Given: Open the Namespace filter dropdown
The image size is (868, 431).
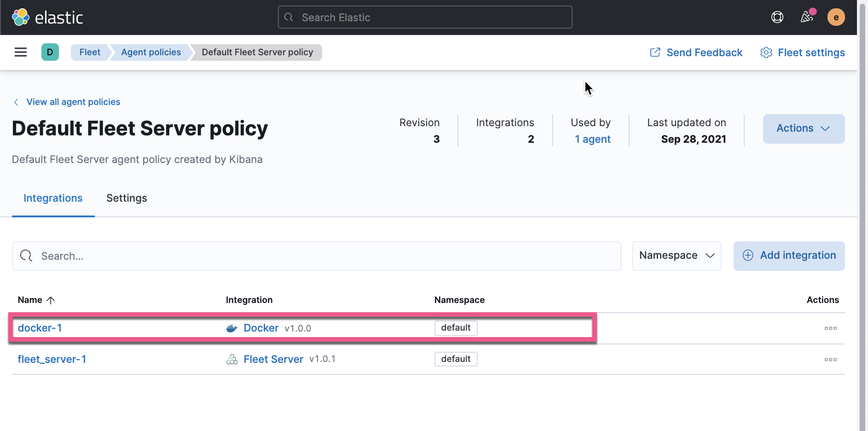Looking at the screenshot, I should 676,256.
